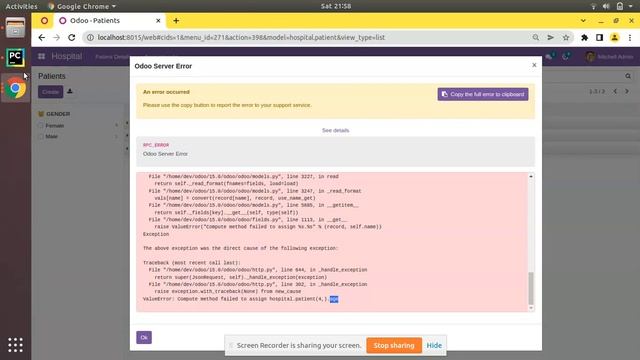Open Ubuntu Activities overview

[x=21, y=6]
